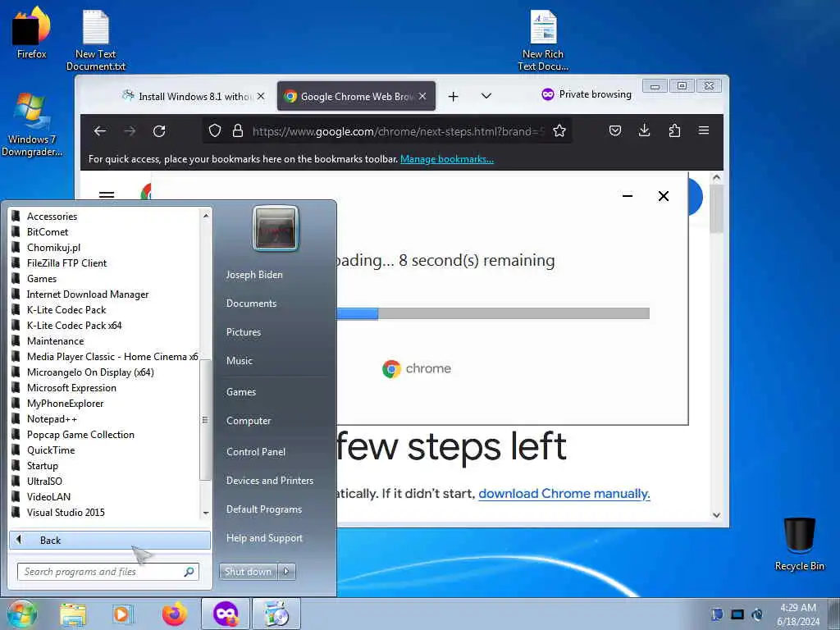Image resolution: width=840 pixels, height=630 pixels.
Task: Click the user account picture in Start menu
Action: coord(276,228)
